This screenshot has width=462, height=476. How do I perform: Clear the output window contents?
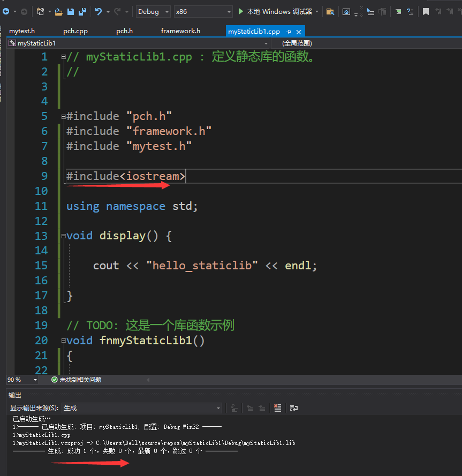(277, 408)
